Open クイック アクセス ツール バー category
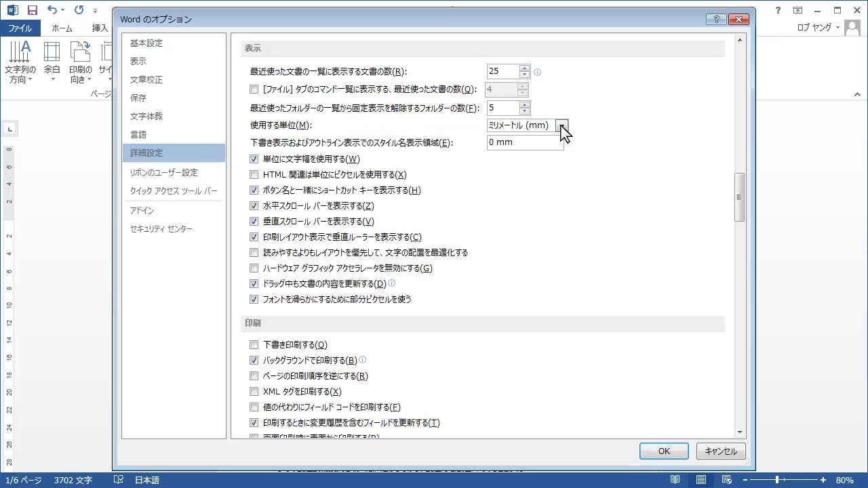Viewport: 868px width, 488px height. [174, 191]
